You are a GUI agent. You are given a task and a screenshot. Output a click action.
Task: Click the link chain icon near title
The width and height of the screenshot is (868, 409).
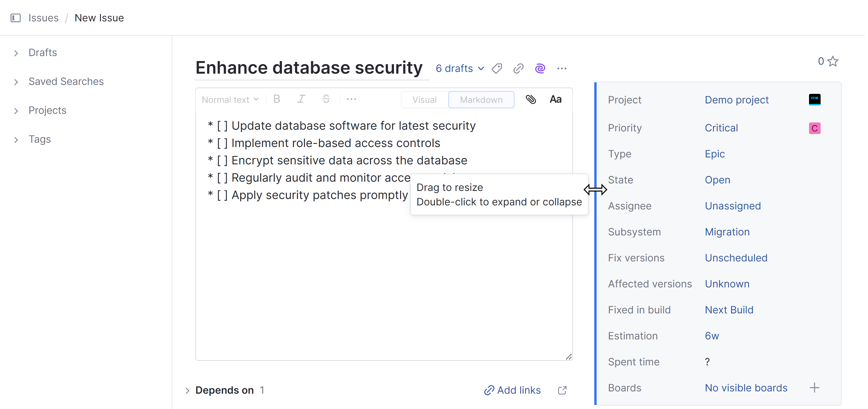(x=518, y=69)
